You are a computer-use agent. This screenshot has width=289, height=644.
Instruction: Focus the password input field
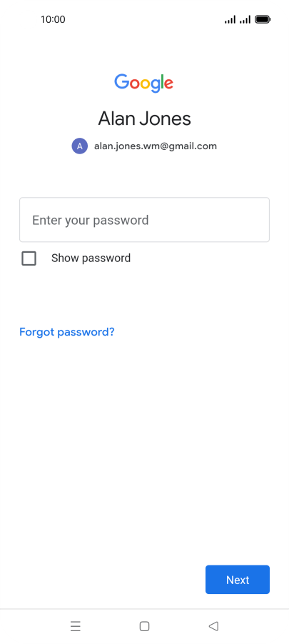click(x=144, y=220)
